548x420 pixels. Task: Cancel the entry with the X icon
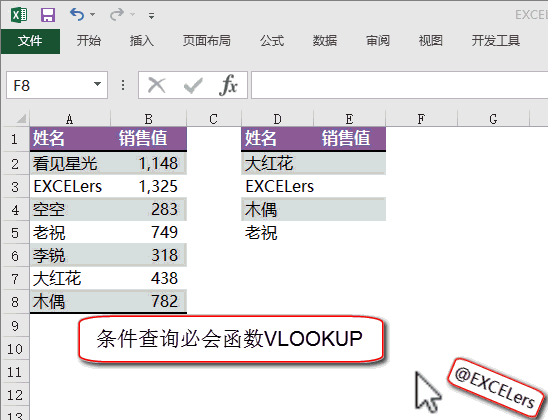point(156,85)
